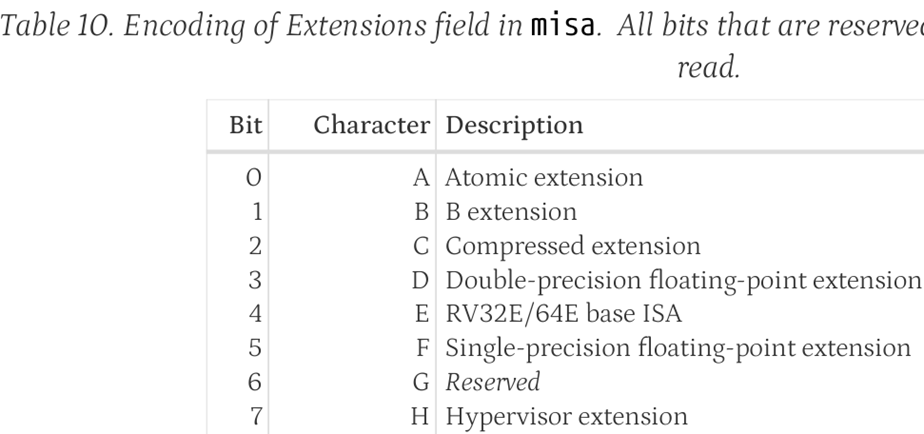Click character G in Character column
The height and width of the screenshot is (434, 924).
(421, 382)
